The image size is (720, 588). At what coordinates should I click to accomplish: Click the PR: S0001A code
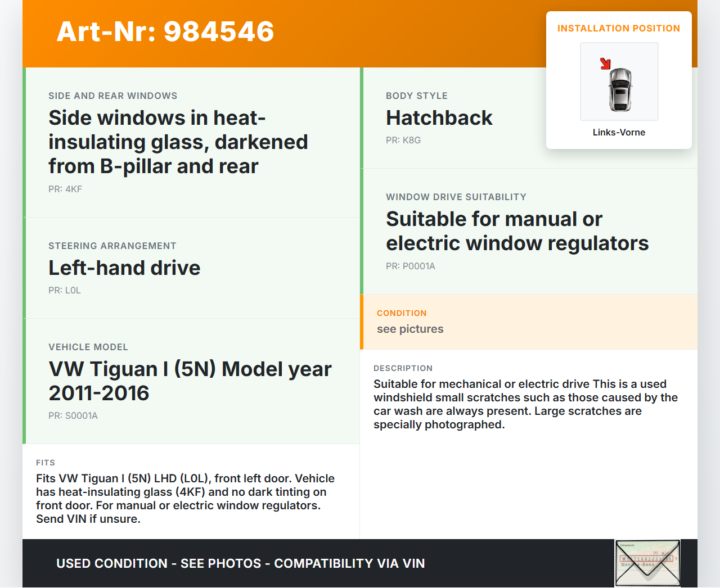coord(73,415)
